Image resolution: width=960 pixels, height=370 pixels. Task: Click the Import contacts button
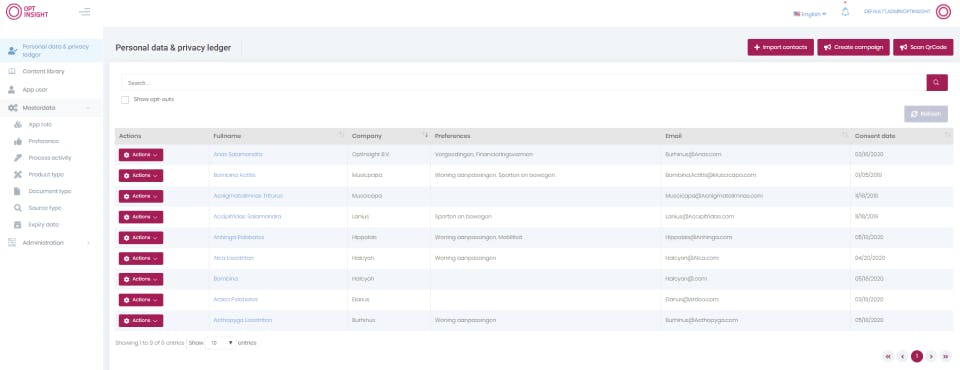[x=781, y=47]
